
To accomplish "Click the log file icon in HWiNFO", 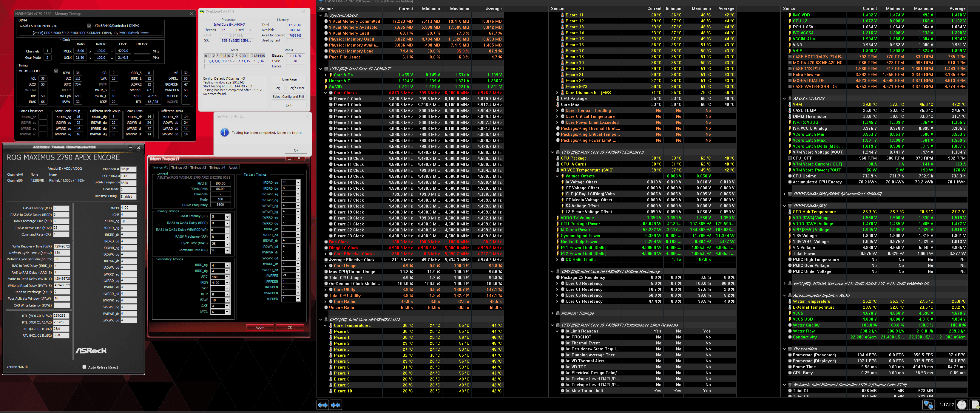I will 975,405.
